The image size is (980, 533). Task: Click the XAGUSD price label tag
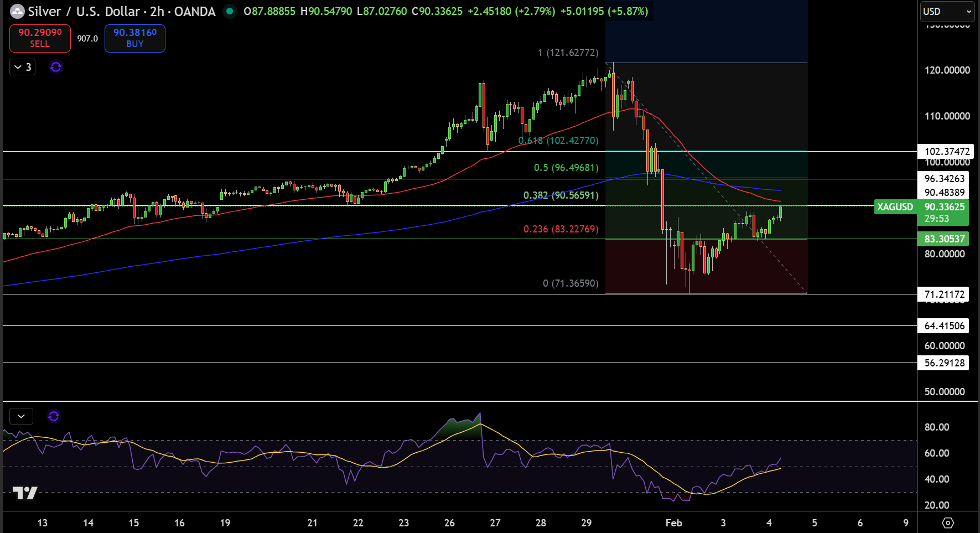click(x=895, y=206)
